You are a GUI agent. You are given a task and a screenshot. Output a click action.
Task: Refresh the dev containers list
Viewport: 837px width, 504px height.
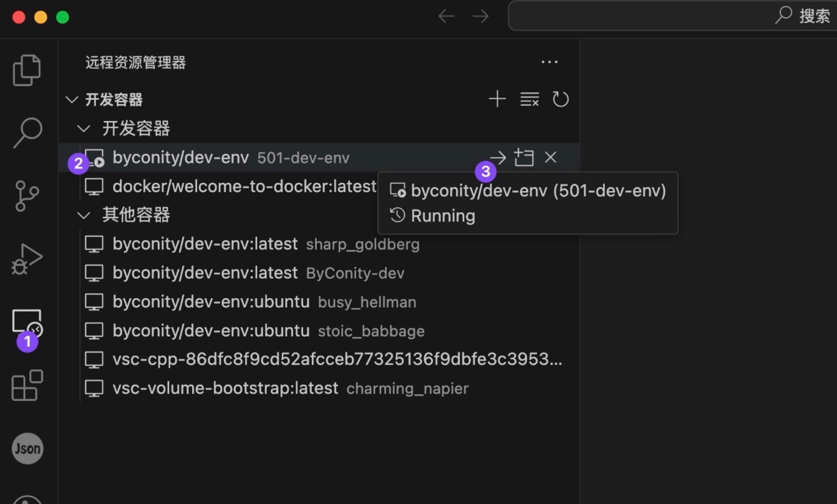click(561, 99)
